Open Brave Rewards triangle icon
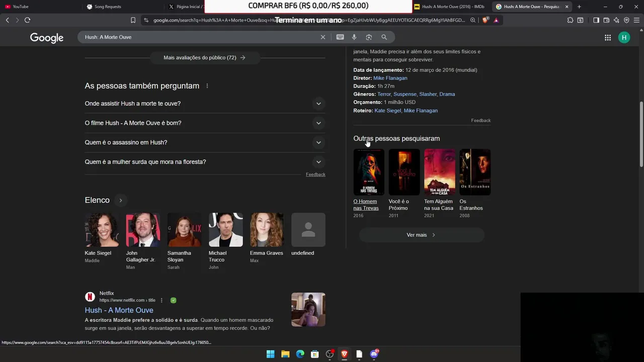Screen dimensions: 644x362 tap(496, 20)
